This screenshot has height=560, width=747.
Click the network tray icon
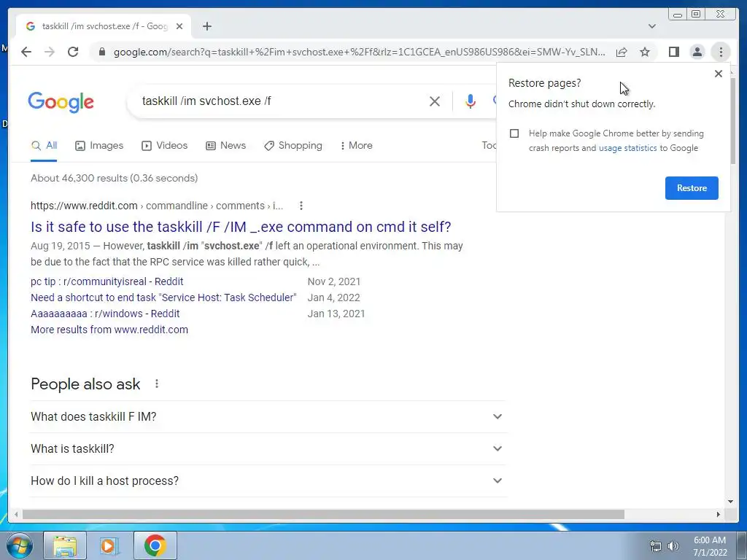[656, 546]
